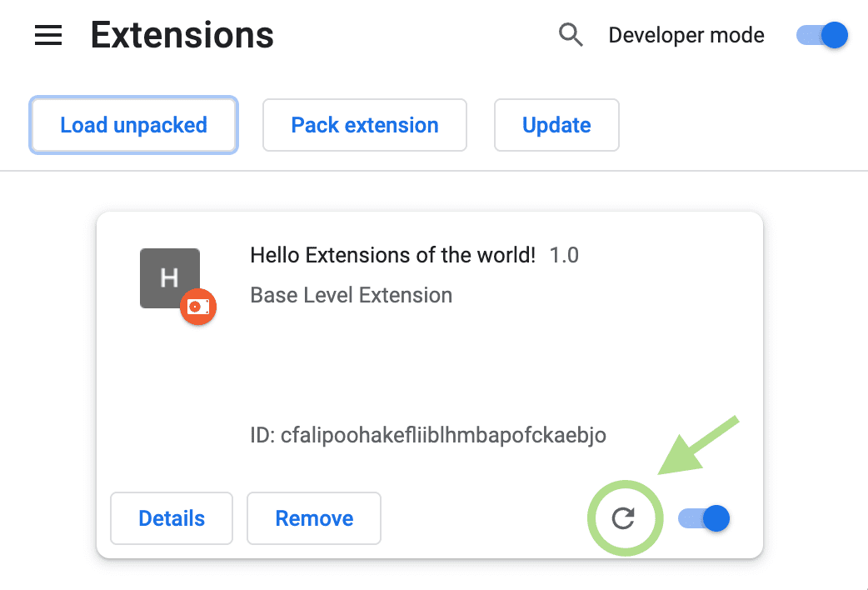Viewport: 868px width, 590px height.
Task: Open the Extensions hamburger menu
Action: pyautogui.click(x=47, y=35)
